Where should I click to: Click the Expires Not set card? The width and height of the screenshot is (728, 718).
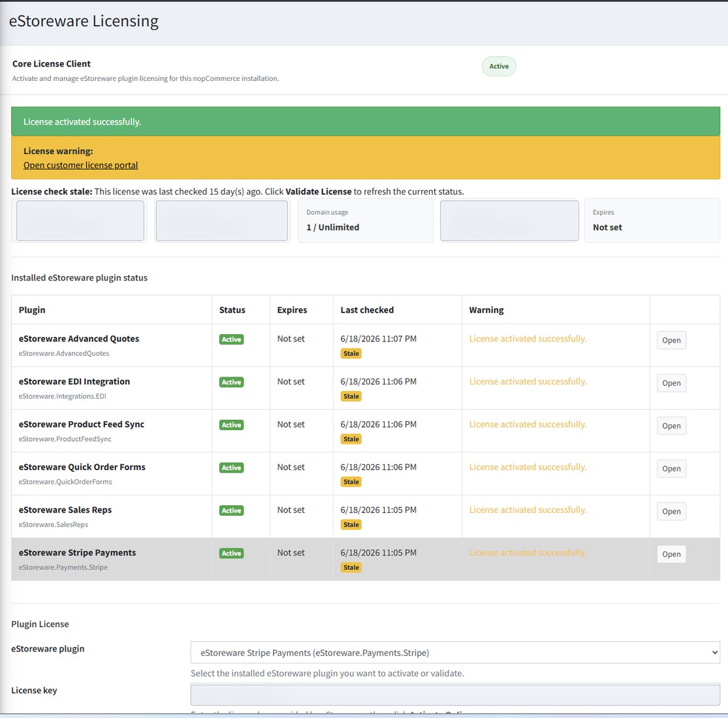coord(652,221)
